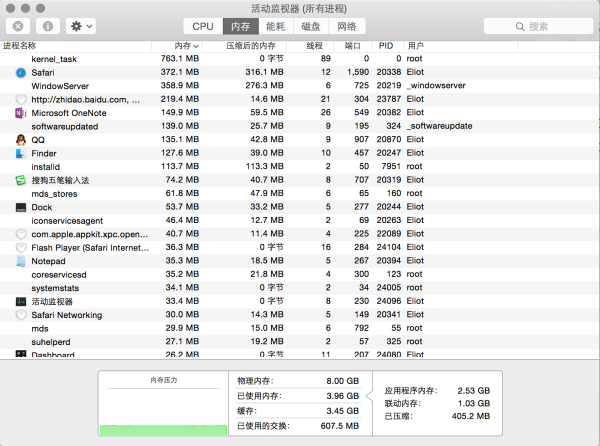Select the softwareupdated process name

[x=65, y=127]
